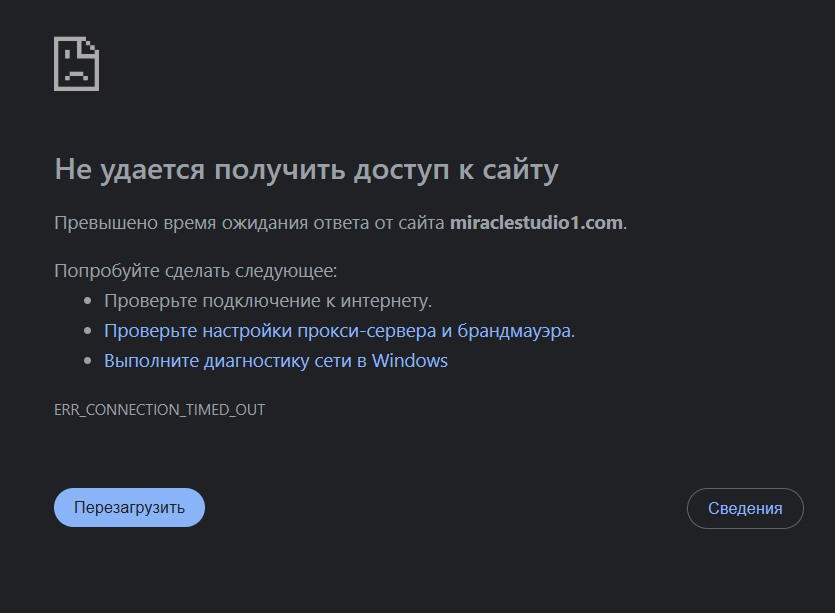Click the sad page error icon
Screen dimensions: 835x613
(x=76, y=64)
